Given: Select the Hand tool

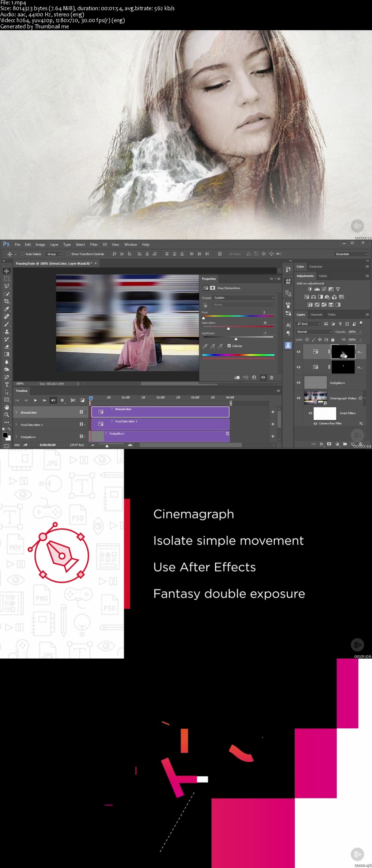Looking at the screenshot, I should pyautogui.click(x=7, y=407).
